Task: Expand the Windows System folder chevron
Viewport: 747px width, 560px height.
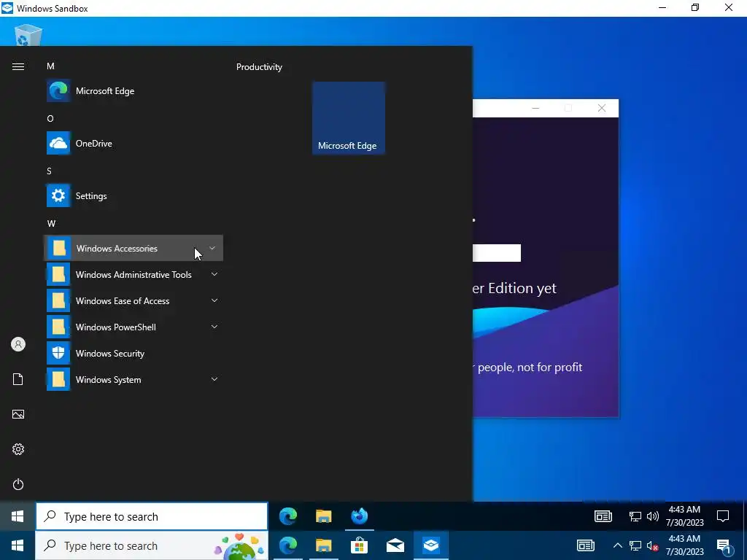Action: coord(214,379)
